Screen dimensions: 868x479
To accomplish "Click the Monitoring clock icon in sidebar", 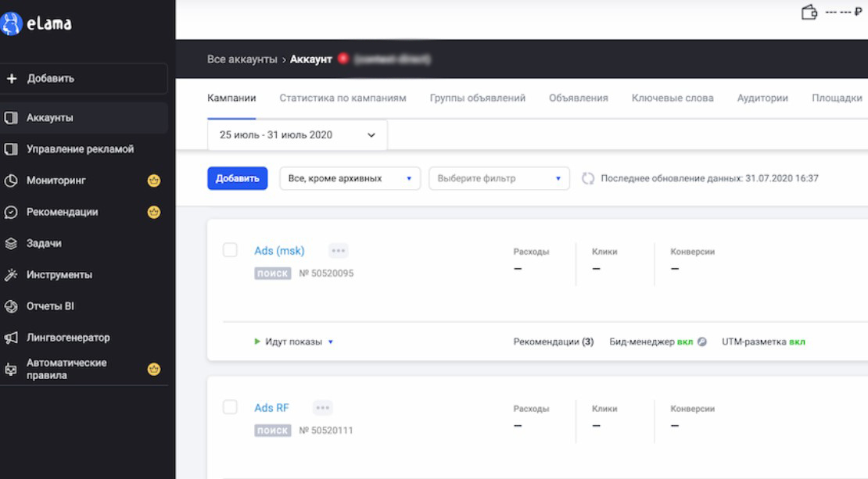I will pos(11,181).
